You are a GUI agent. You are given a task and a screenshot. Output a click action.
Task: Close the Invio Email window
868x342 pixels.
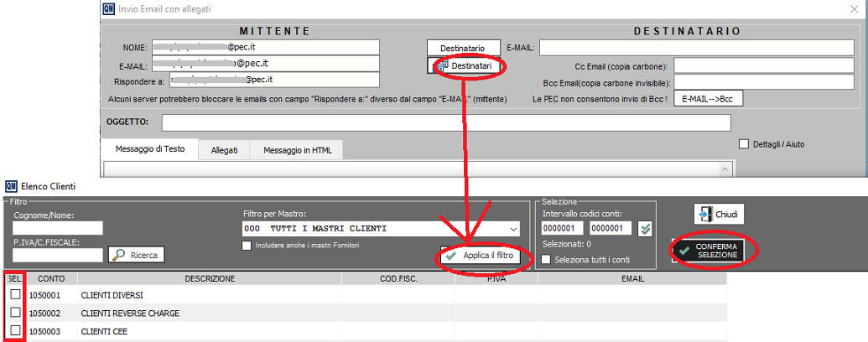click(853, 9)
